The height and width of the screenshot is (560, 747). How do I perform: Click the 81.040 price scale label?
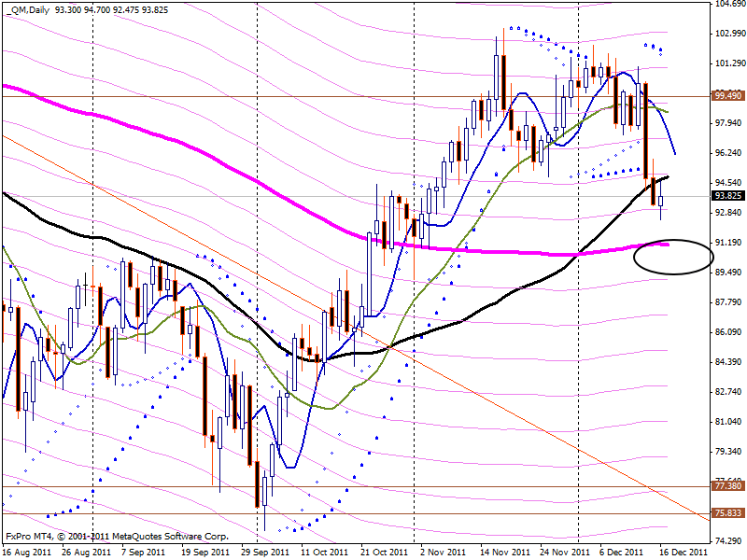pyautogui.click(x=729, y=422)
